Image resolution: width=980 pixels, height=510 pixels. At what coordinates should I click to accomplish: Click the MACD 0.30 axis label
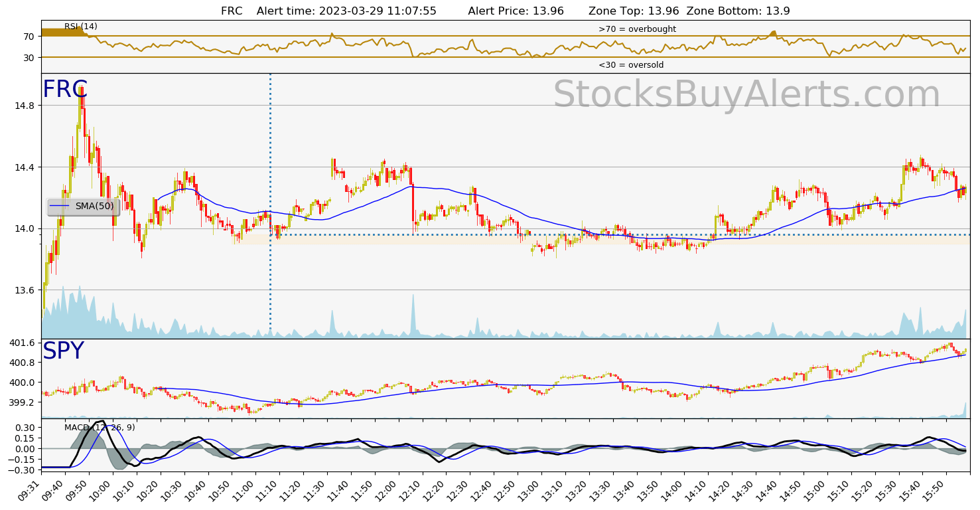[x=25, y=428]
